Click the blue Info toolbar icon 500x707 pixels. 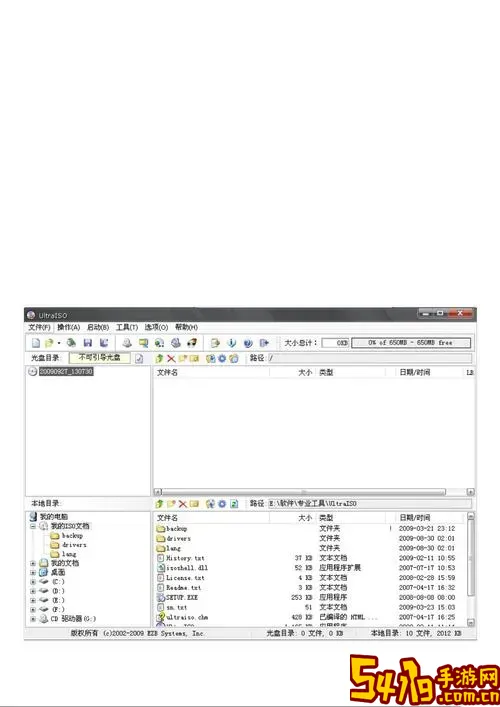[x=232, y=343]
